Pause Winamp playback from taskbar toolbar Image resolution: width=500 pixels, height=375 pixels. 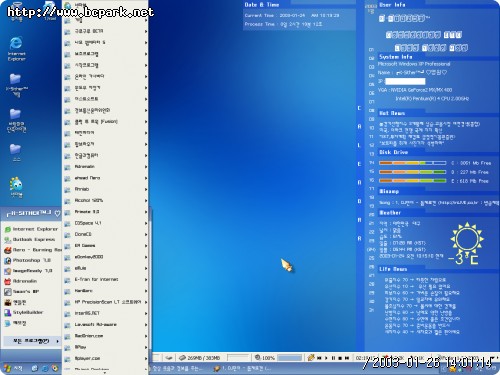[333, 358]
